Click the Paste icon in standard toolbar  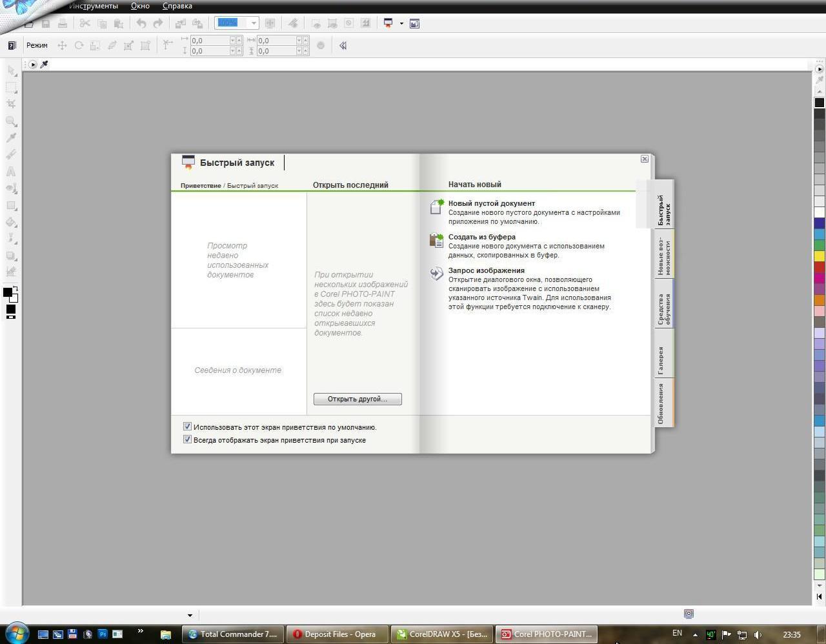(118, 23)
